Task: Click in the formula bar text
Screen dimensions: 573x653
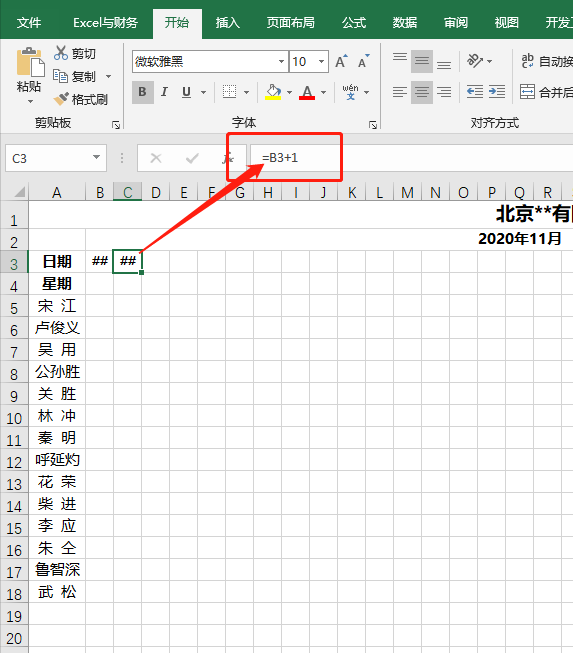Action: (x=280, y=158)
